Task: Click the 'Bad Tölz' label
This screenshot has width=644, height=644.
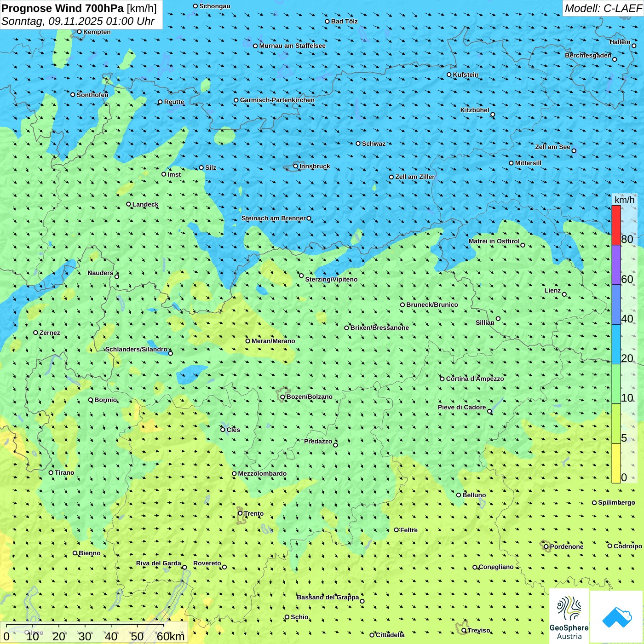Action: click(344, 21)
